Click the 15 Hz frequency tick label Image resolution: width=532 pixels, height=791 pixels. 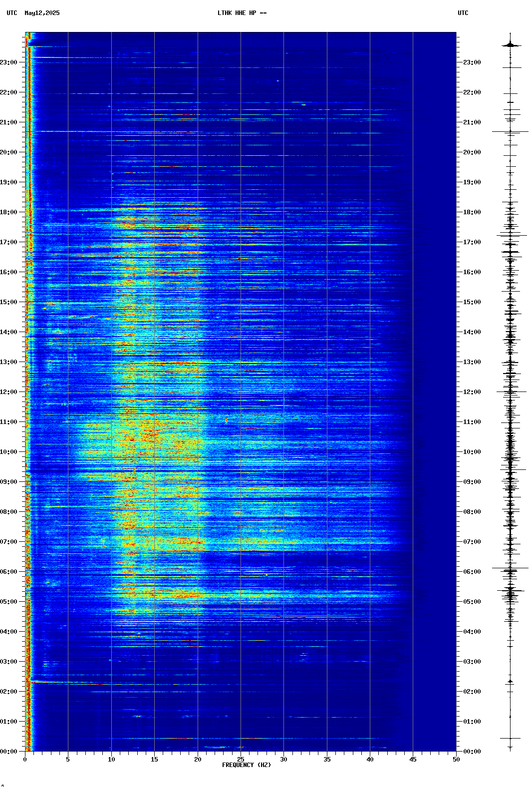tap(154, 760)
